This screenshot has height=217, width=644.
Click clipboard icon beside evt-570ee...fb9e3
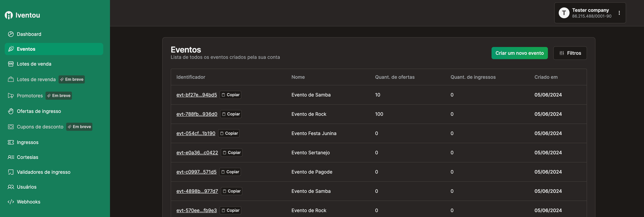pyautogui.click(x=223, y=210)
